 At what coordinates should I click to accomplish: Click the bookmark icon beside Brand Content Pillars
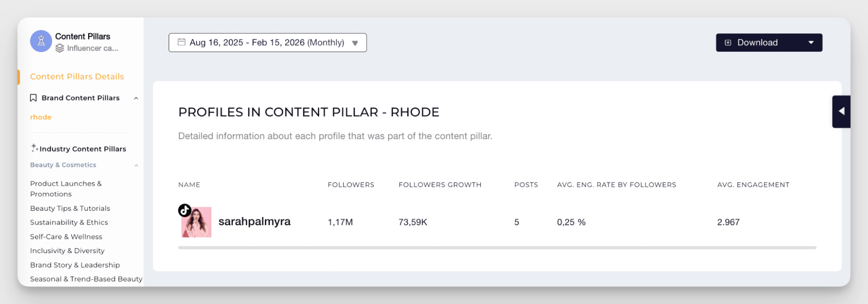click(x=33, y=98)
